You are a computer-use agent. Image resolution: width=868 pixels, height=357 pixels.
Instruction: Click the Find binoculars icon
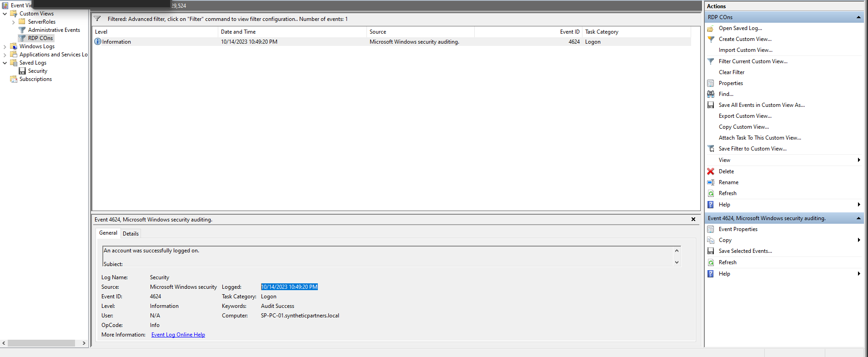tap(711, 94)
